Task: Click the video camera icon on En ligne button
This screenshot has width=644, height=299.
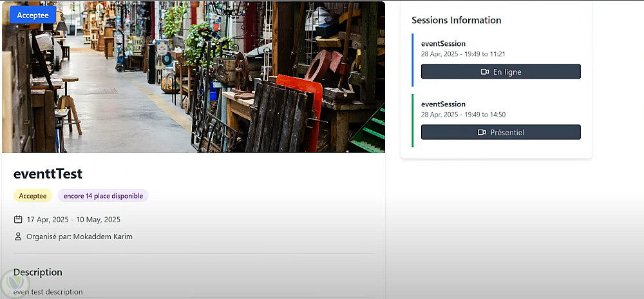Action: 485,72
